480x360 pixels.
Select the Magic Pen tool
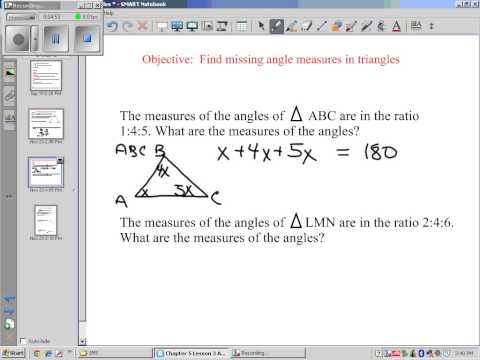coord(366,26)
